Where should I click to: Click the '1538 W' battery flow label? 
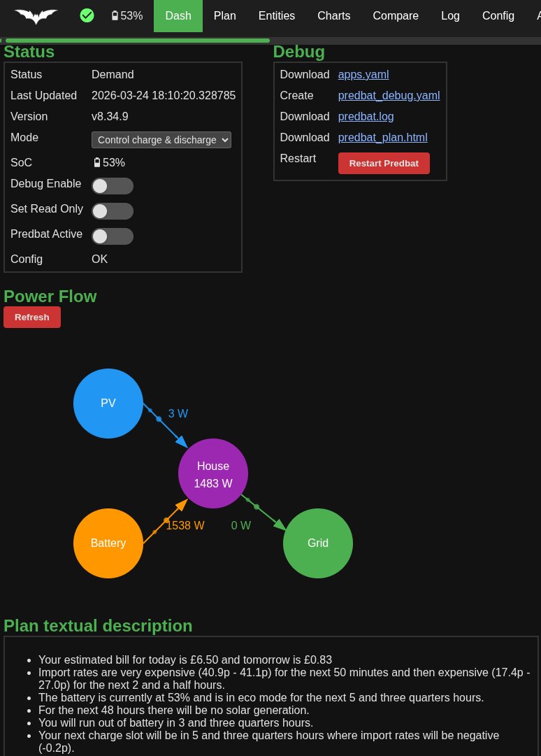coord(185,525)
